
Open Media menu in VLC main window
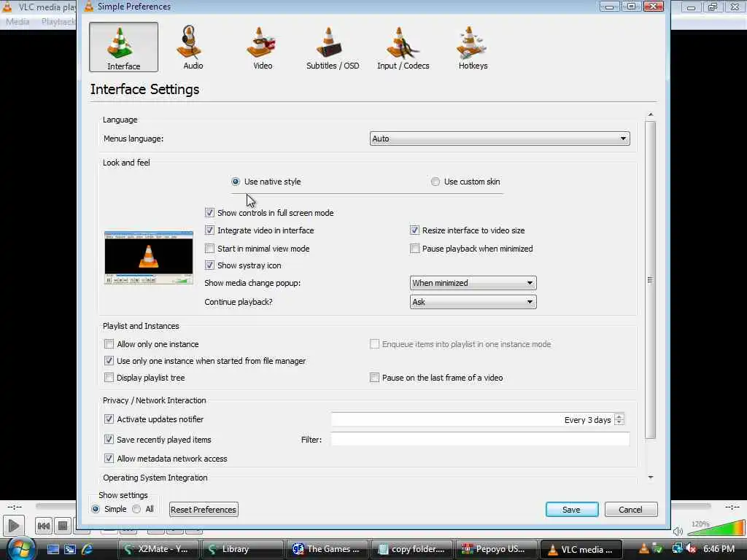coord(18,21)
